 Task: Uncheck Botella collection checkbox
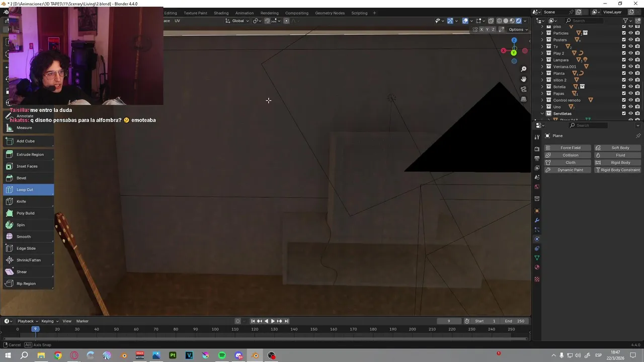click(624, 86)
